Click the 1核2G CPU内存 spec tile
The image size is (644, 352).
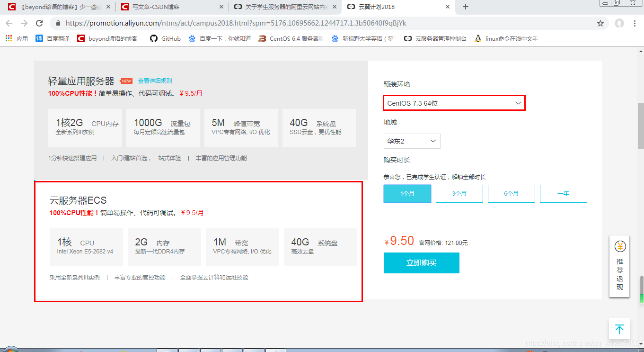(x=85, y=127)
